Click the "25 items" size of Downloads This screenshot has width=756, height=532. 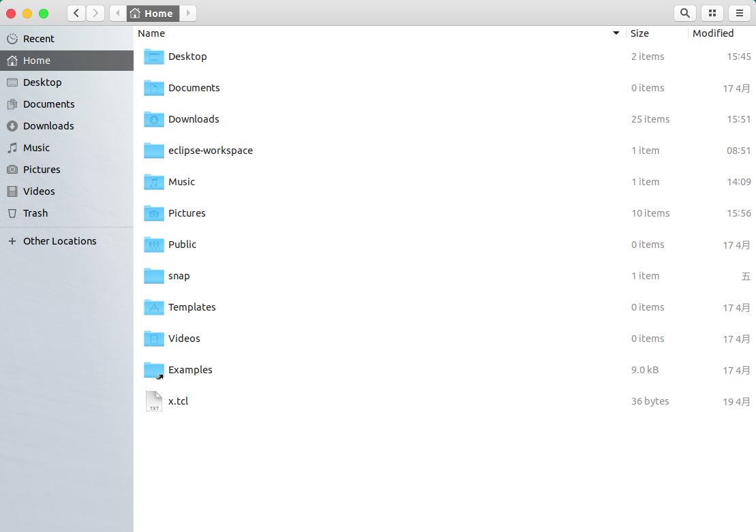tap(650, 119)
